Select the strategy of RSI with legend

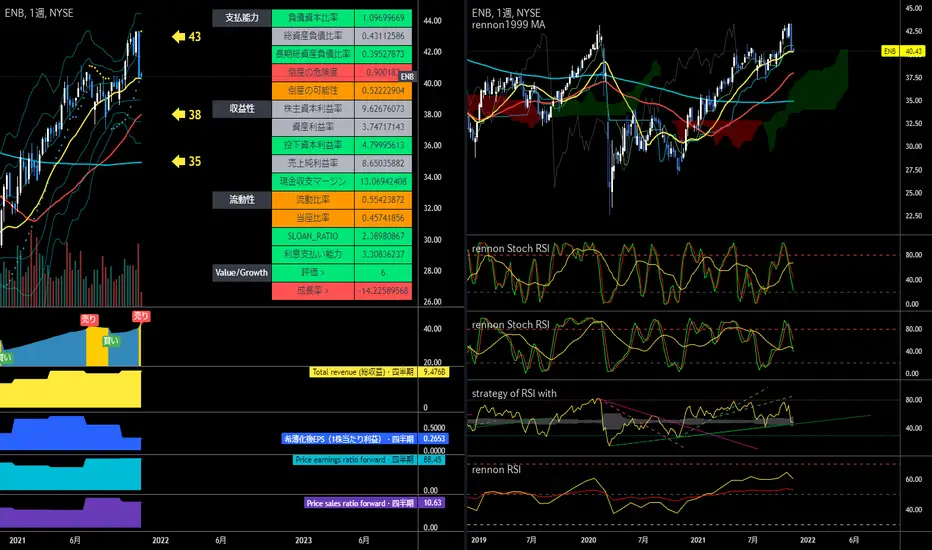(514, 393)
